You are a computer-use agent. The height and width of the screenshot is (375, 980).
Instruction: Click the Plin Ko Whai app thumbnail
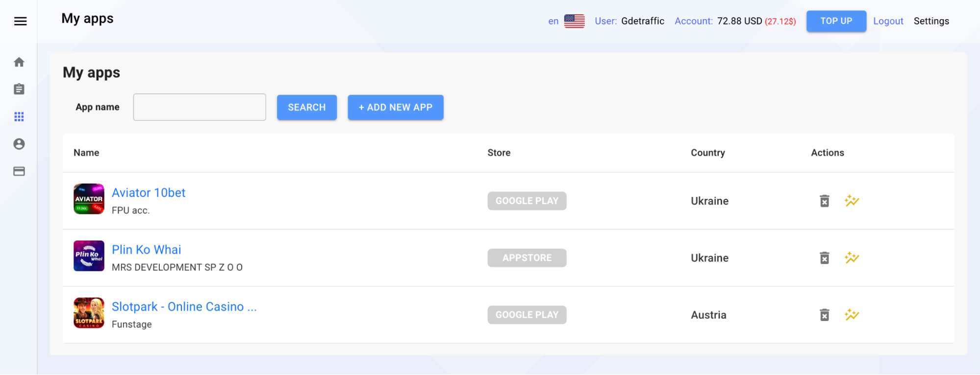(89, 256)
